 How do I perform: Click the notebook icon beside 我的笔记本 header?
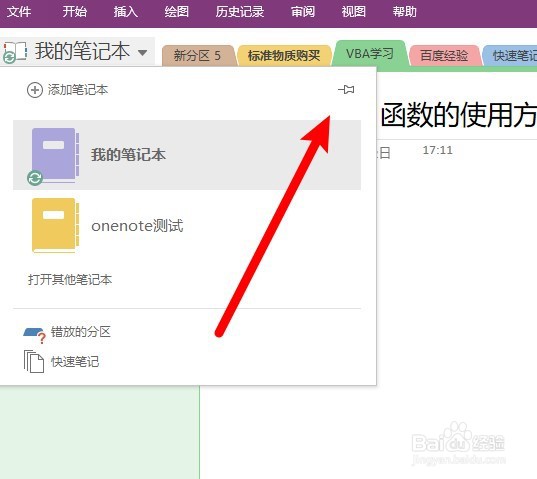point(14,52)
